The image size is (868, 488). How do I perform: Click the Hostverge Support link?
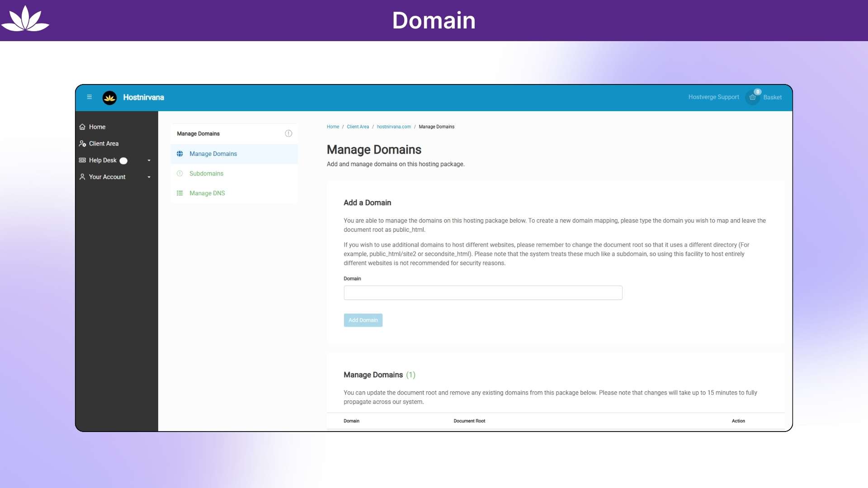pyautogui.click(x=713, y=97)
